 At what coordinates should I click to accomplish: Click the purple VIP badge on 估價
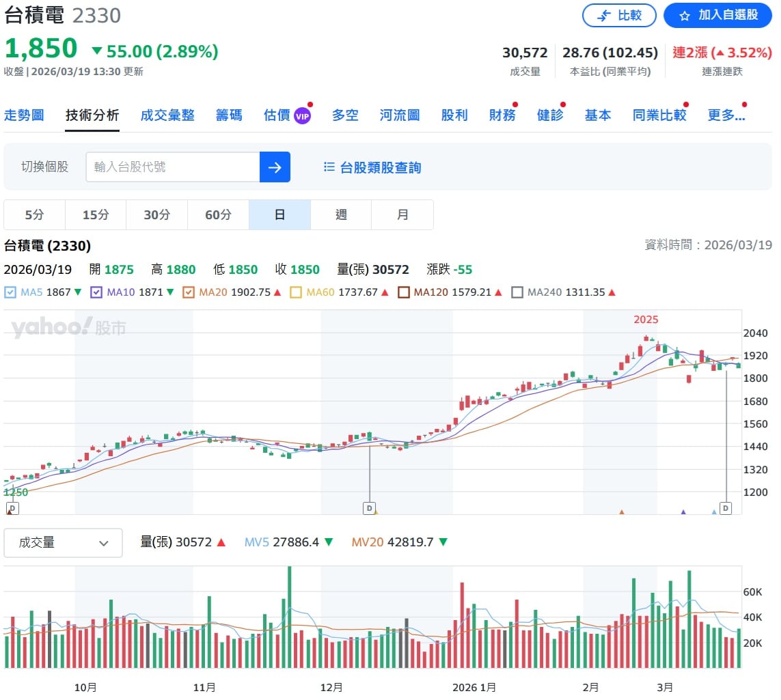(x=302, y=116)
